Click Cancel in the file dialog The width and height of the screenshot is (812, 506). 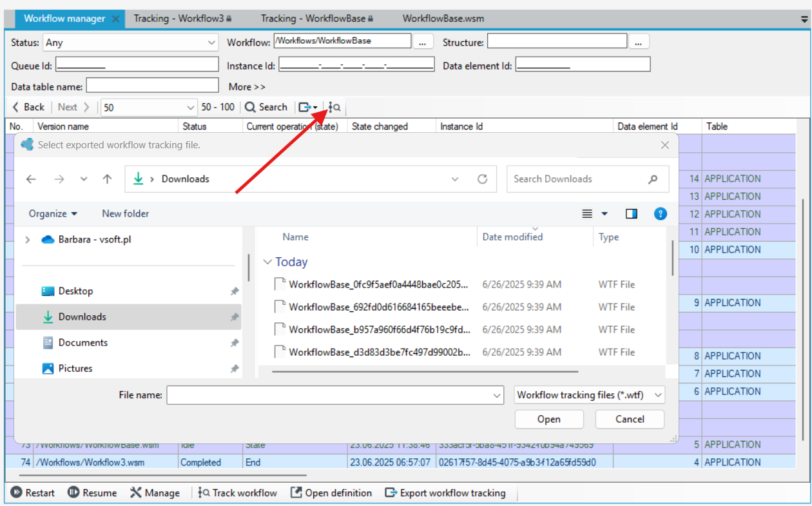click(x=630, y=419)
